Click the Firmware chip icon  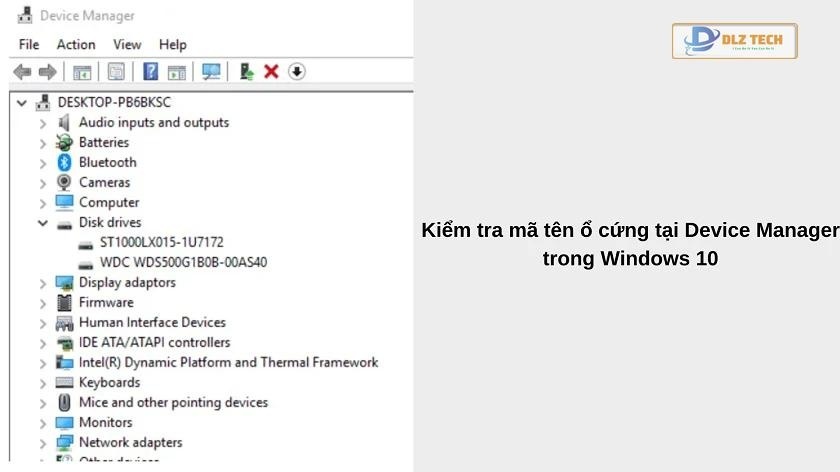(64, 303)
